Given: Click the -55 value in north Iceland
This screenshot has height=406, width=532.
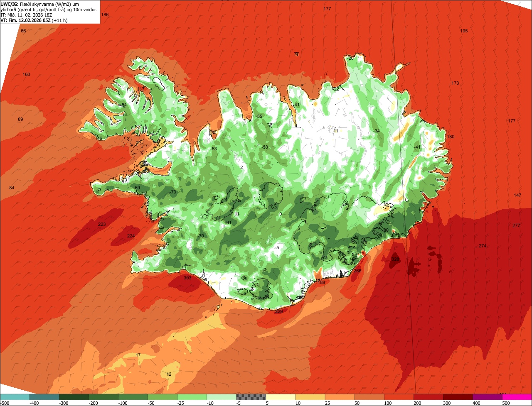Looking at the screenshot, I should coord(259,116).
